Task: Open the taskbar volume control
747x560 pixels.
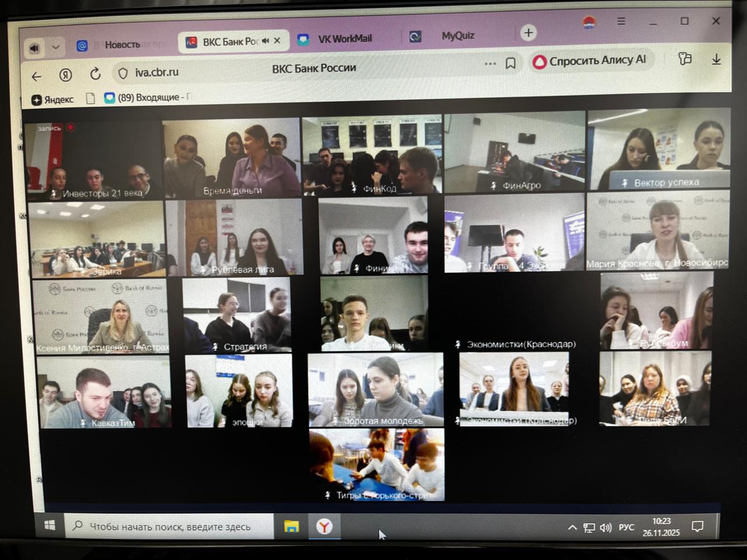Action: pyautogui.click(x=606, y=528)
